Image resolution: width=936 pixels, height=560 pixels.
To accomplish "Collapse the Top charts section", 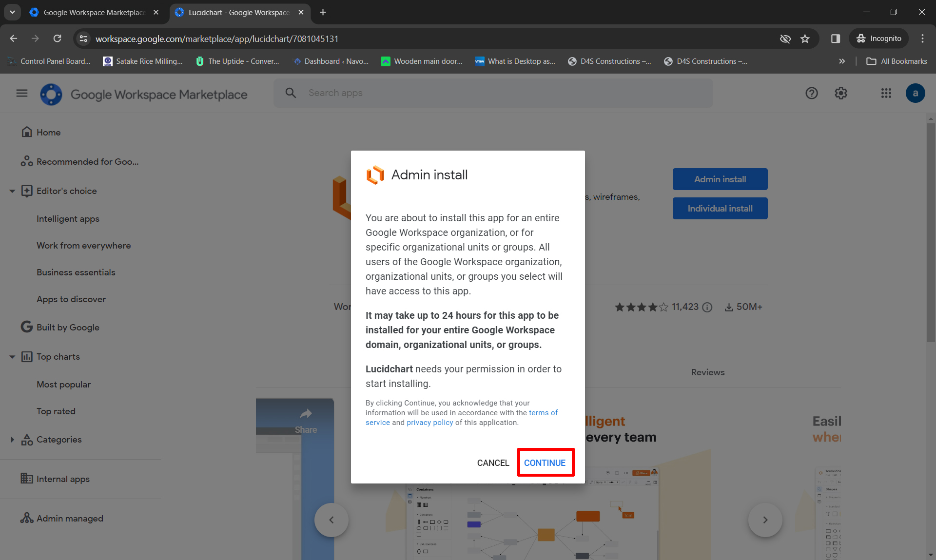I will click(12, 357).
